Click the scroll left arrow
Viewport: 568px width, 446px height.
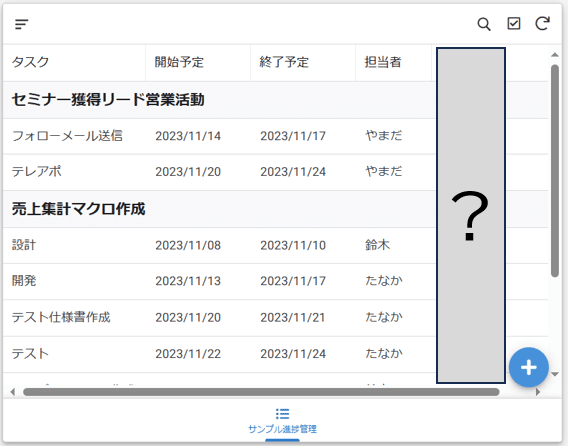click(x=13, y=392)
